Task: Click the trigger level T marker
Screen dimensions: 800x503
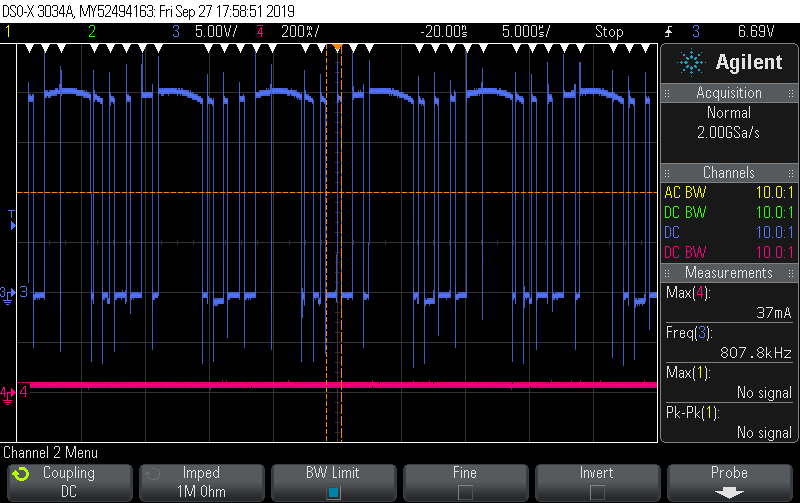Action: pos(12,220)
